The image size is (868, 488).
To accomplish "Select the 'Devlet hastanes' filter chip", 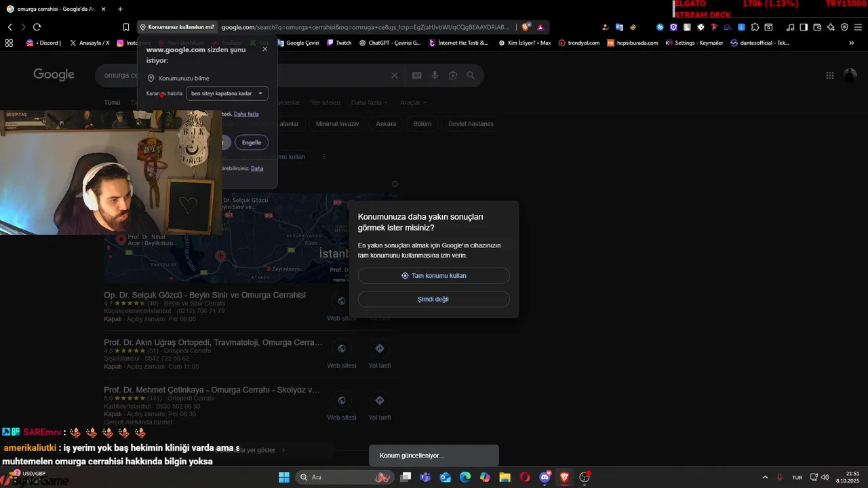I will coord(471,124).
